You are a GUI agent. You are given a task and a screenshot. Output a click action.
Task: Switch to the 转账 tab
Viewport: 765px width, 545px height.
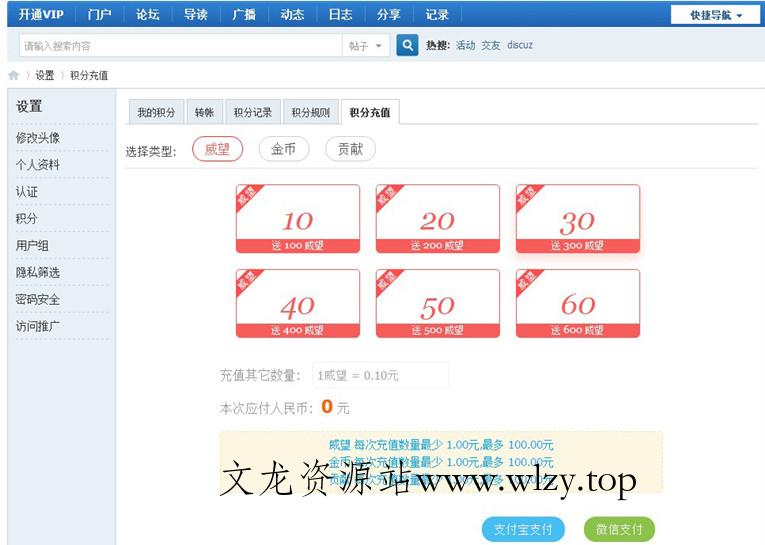[204, 112]
